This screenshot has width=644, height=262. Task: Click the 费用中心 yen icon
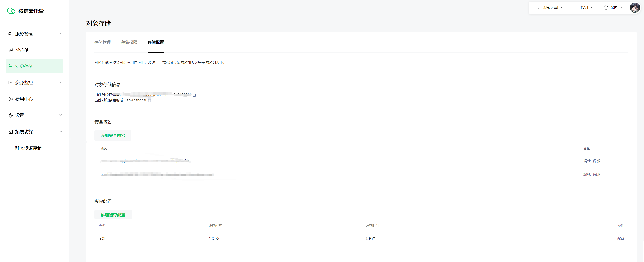tap(11, 99)
